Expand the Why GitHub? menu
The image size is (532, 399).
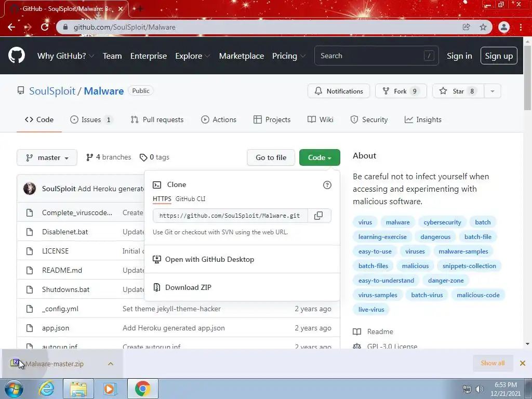coord(65,56)
